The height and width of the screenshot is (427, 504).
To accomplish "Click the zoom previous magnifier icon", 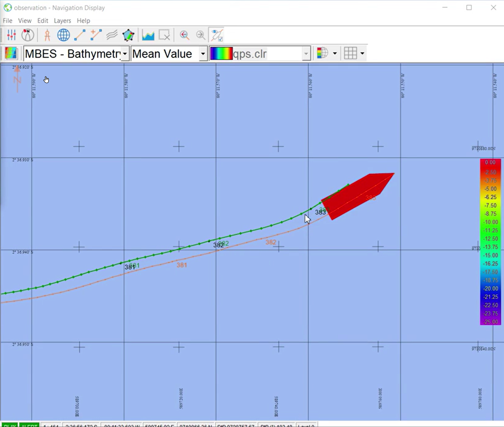I will pos(184,35).
